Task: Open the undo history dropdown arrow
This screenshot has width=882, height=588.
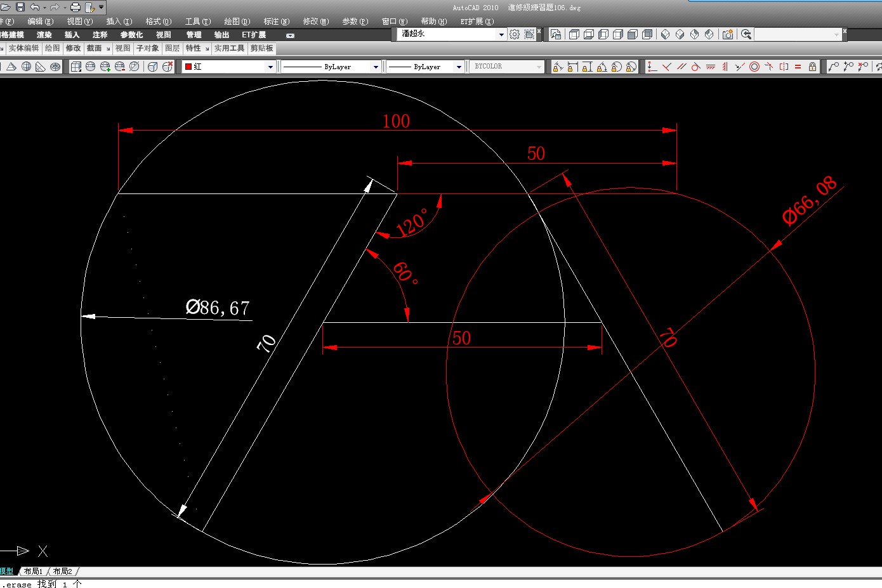Action: click(x=44, y=8)
